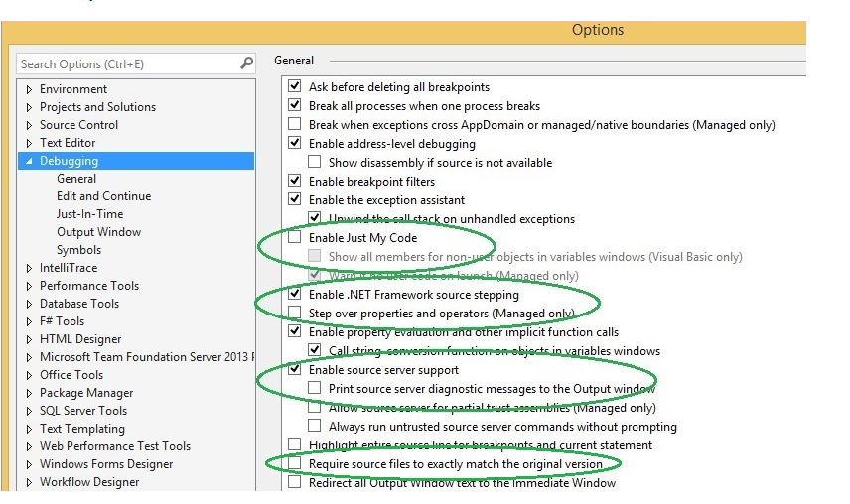The width and height of the screenshot is (850, 504).
Task: Collapse the Debugging node arrow
Action: pos(29,161)
